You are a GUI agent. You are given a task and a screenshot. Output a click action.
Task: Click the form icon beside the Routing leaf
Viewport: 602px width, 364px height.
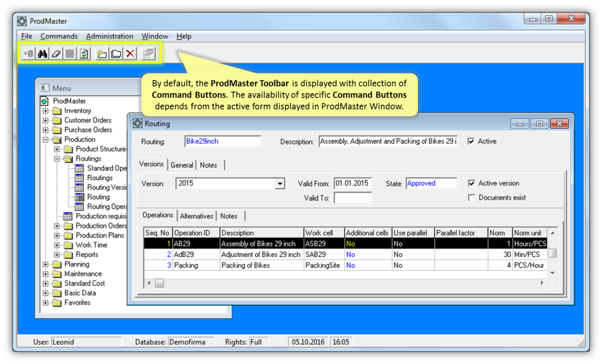79,197
